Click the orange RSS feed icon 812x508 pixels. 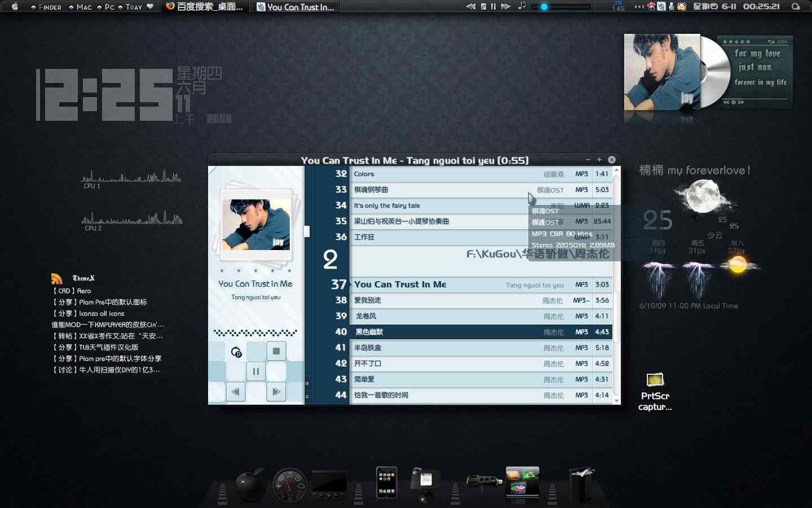click(56, 278)
